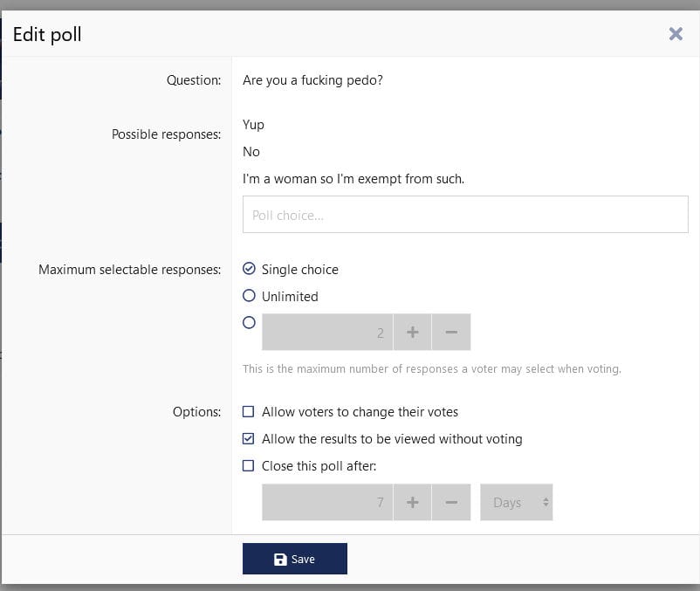Choose the Unlimited responses option
The height and width of the screenshot is (591, 700).
point(249,296)
